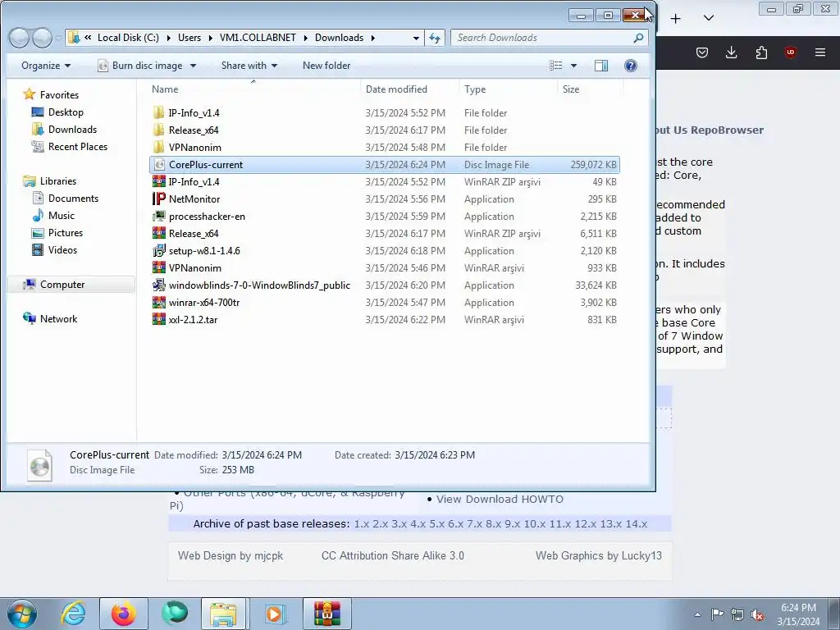Click the search magnifier icon in Explorer
Viewport: 840px width, 630px height.
[x=638, y=38]
